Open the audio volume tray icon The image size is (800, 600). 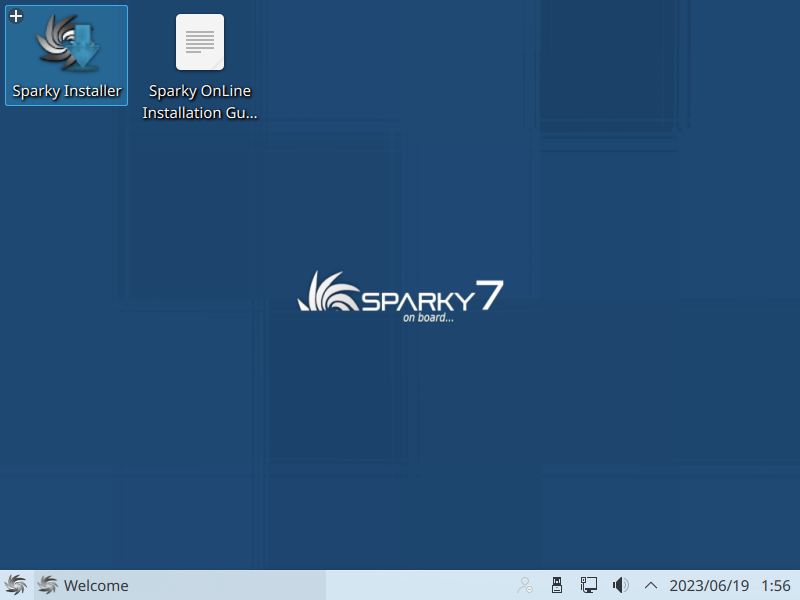620,585
